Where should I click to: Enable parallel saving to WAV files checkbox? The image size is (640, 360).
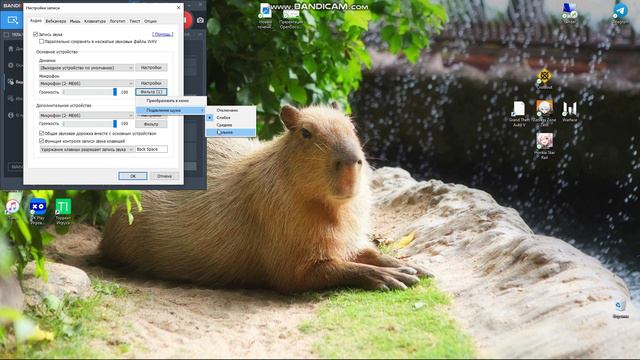(41, 41)
